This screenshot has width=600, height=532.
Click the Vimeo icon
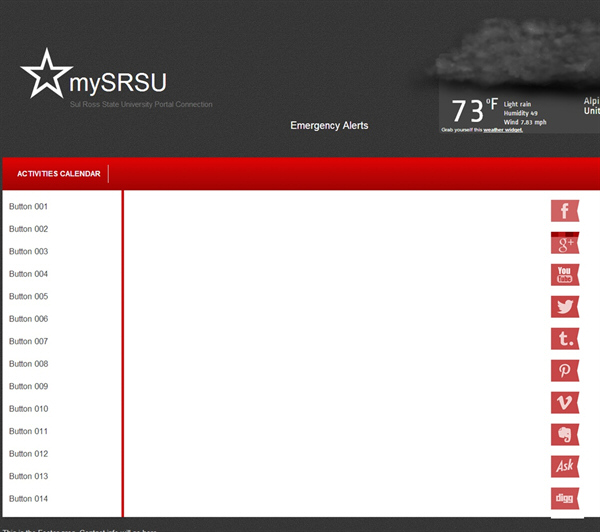tap(565, 403)
